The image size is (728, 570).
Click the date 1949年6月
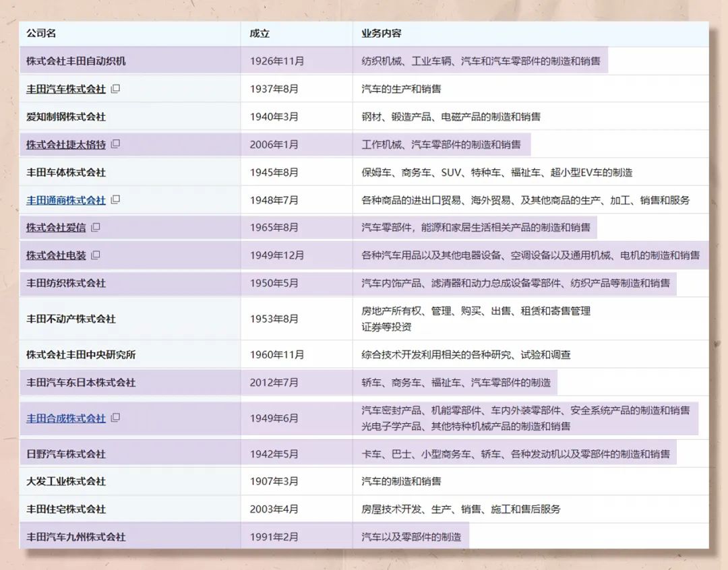[274, 418]
